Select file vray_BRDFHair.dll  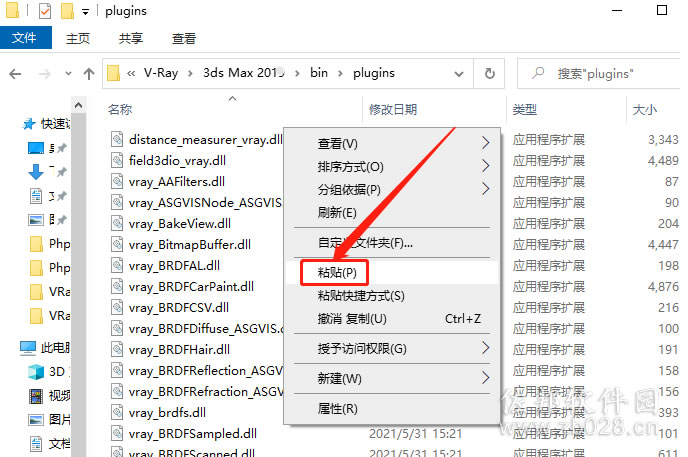[x=179, y=350]
